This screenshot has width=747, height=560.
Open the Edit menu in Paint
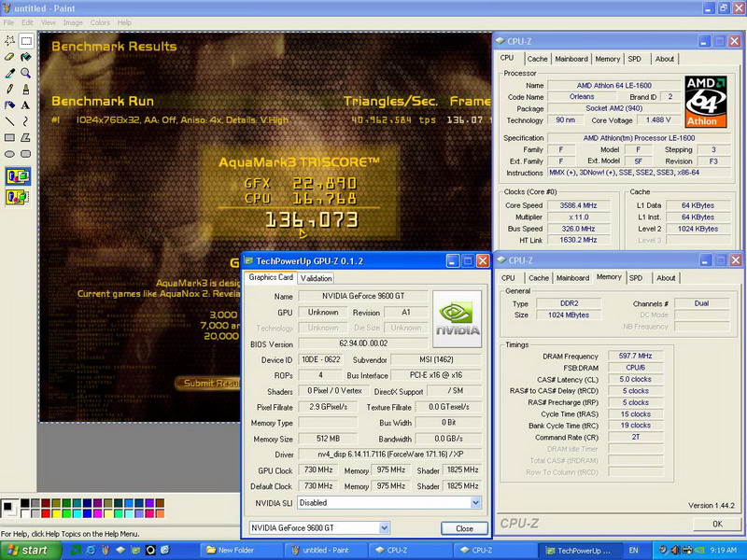coord(27,22)
